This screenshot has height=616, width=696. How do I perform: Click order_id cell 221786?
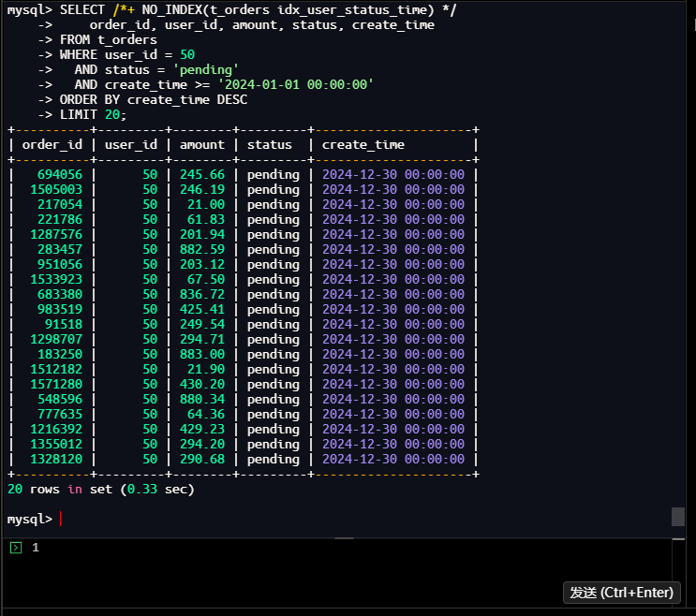[x=60, y=219]
